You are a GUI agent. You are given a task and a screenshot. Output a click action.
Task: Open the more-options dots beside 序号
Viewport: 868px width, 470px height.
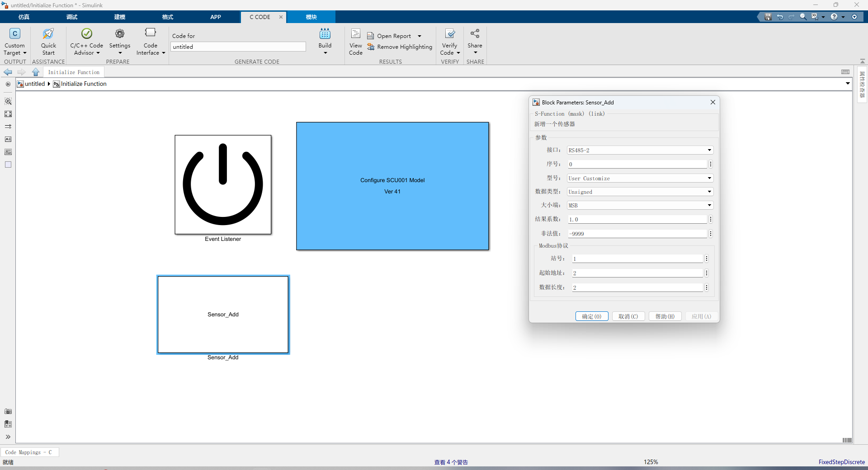(711, 164)
